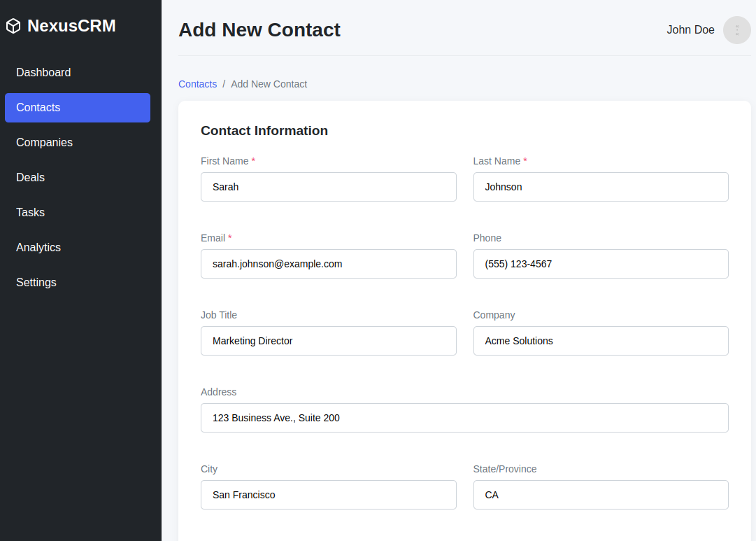The image size is (756, 541).
Task: Focus the First Name field
Action: click(x=328, y=187)
